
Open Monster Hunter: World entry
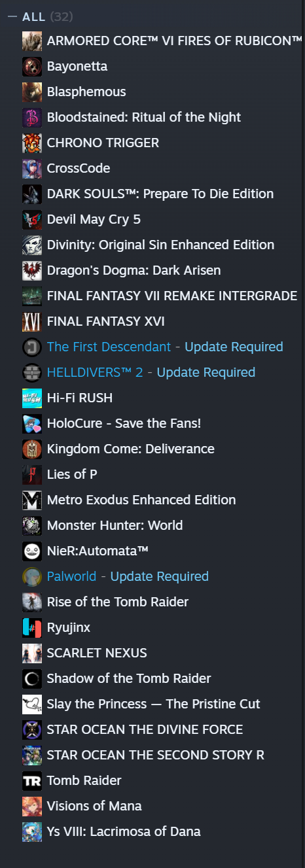[152, 525]
